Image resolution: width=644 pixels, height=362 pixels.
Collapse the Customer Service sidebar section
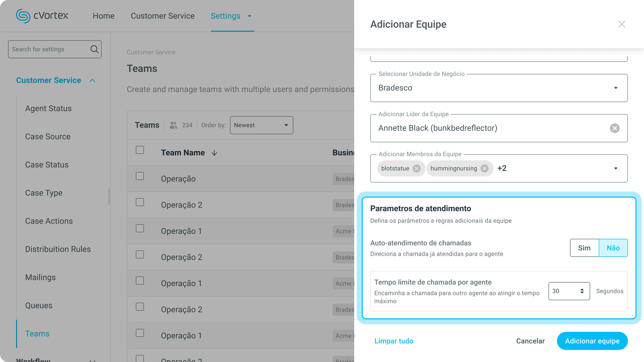(x=92, y=80)
